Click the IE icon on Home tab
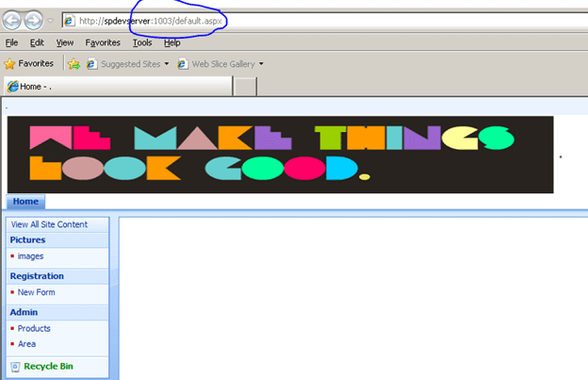 pyautogui.click(x=12, y=87)
